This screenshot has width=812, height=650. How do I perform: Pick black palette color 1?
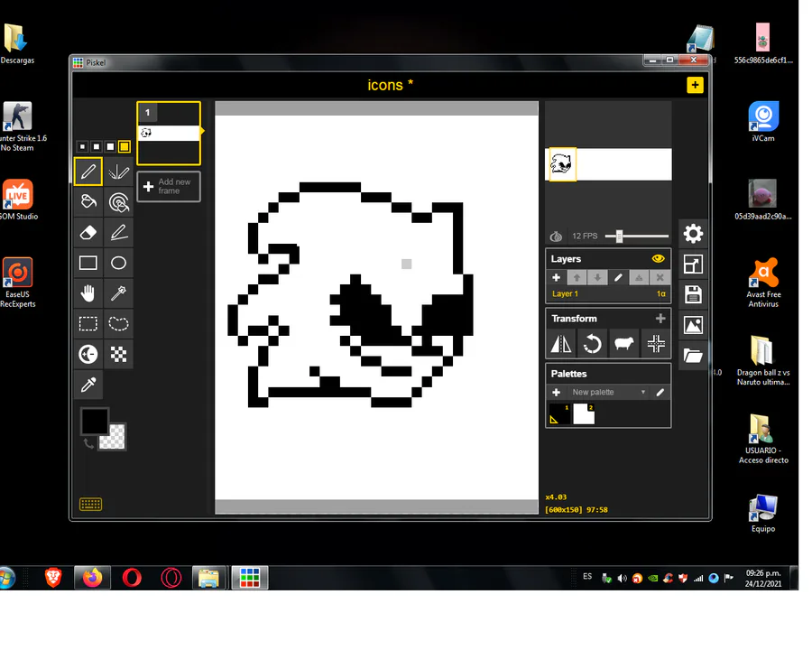coord(559,414)
